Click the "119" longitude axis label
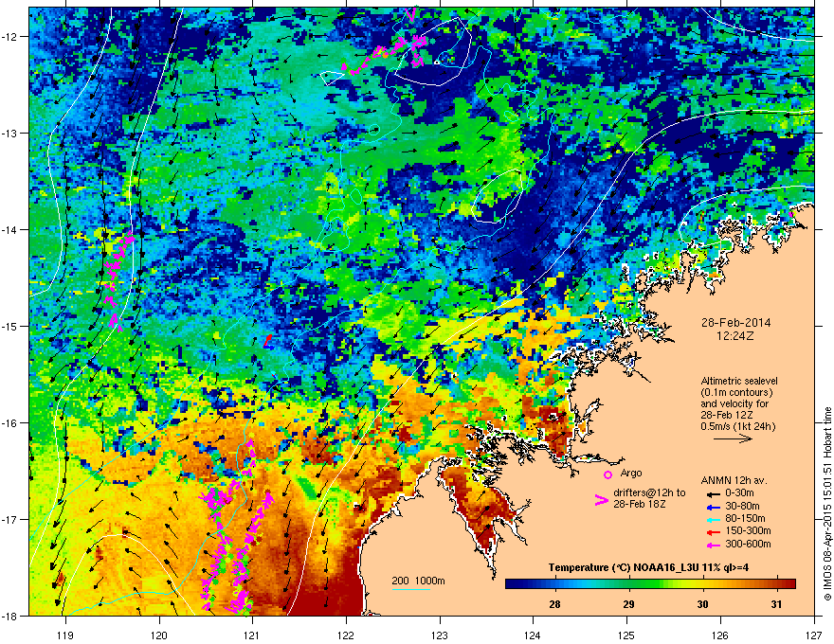This screenshot has height=644, width=834. (65, 635)
